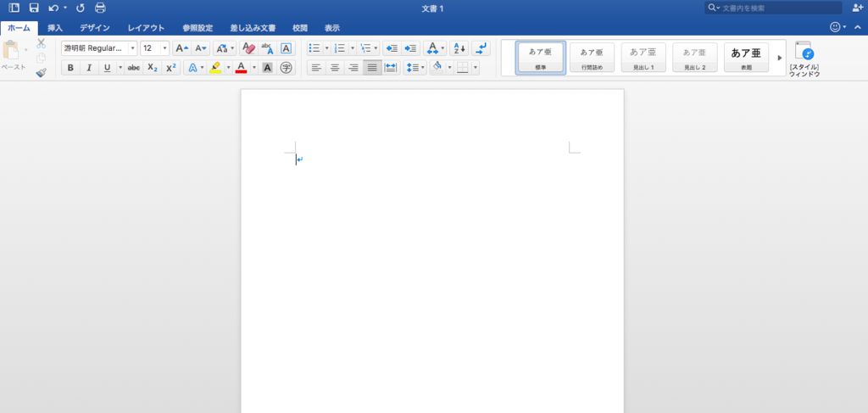868x413 pixels.
Task: Toggle bulleted list
Action: tap(314, 48)
